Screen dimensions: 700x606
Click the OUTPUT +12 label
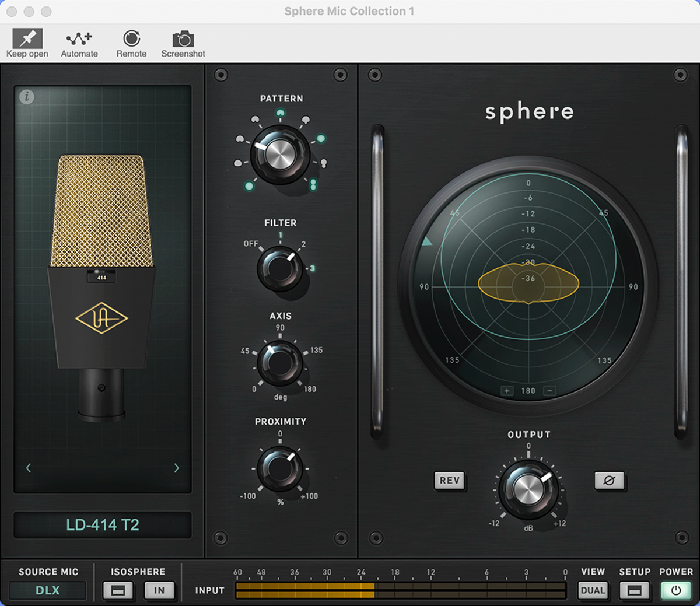point(559,523)
